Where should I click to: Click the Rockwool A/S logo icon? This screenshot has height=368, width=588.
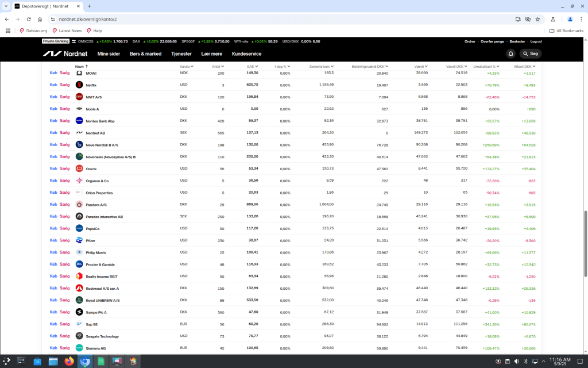click(79, 288)
